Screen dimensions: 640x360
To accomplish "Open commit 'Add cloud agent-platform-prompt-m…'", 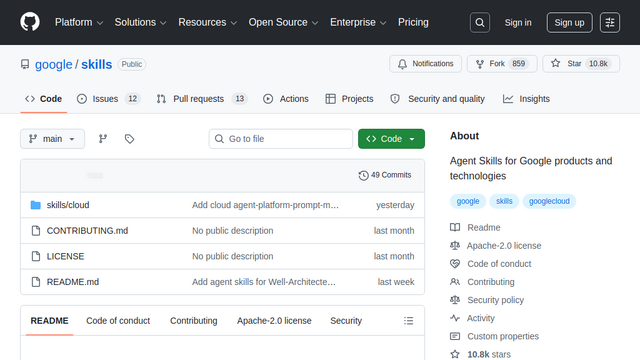I will pos(265,205).
